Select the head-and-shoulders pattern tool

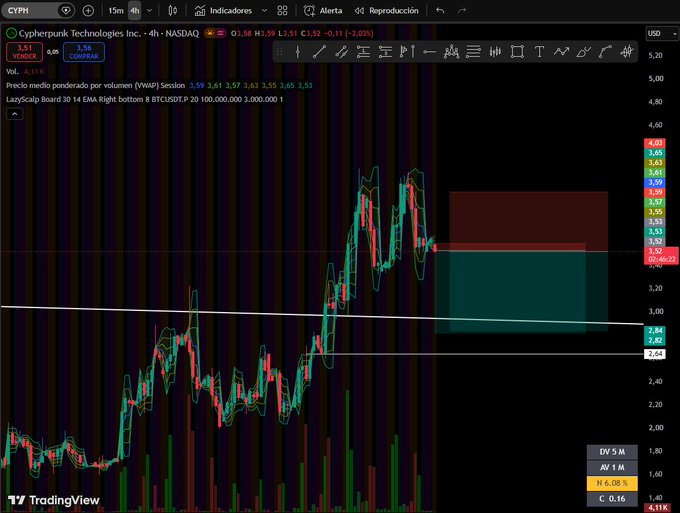(x=451, y=52)
